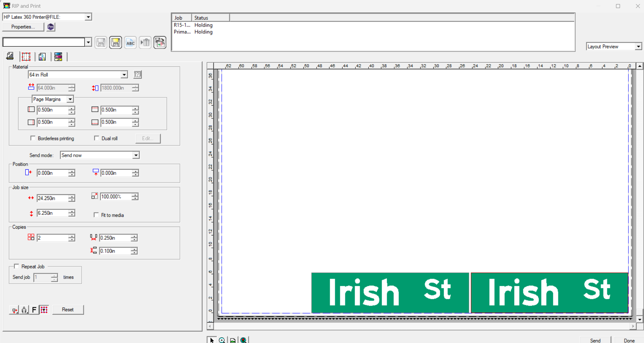644x343 pixels.
Task: Click the bold F icon beside Reset
Action: pyautogui.click(x=34, y=310)
